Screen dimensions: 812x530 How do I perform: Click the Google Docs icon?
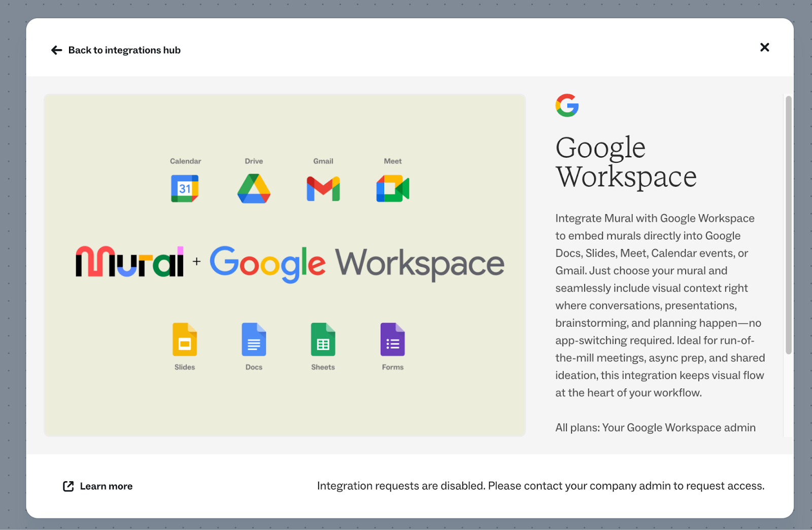pyautogui.click(x=254, y=339)
